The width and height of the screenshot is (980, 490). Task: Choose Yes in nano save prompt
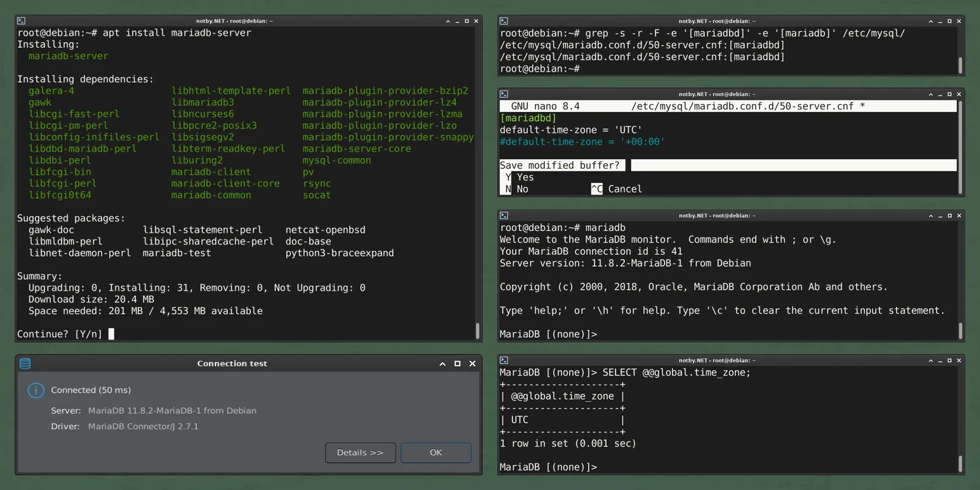[x=520, y=178]
